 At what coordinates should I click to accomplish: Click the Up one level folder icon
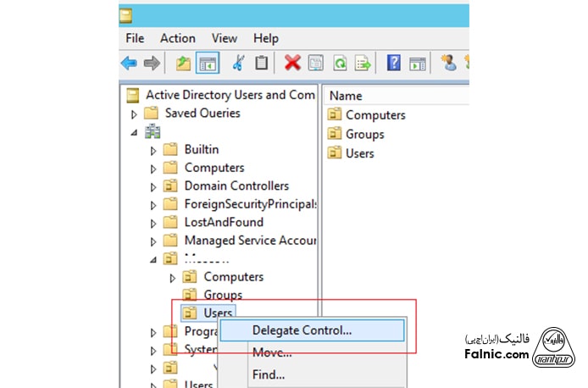(x=183, y=63)
